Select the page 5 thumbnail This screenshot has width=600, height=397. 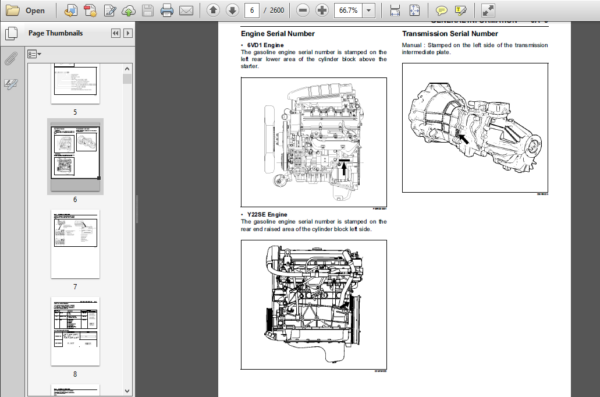pyautogui.click(x=75, y=83)
